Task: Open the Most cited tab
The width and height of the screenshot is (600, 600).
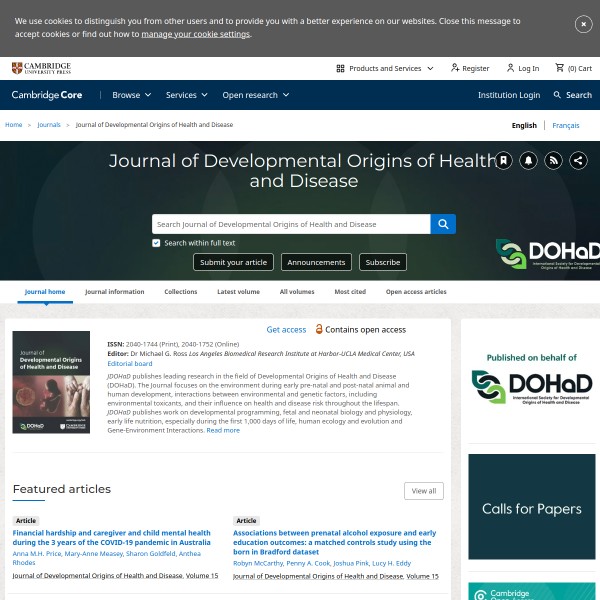Action: (x=350, y=292)
